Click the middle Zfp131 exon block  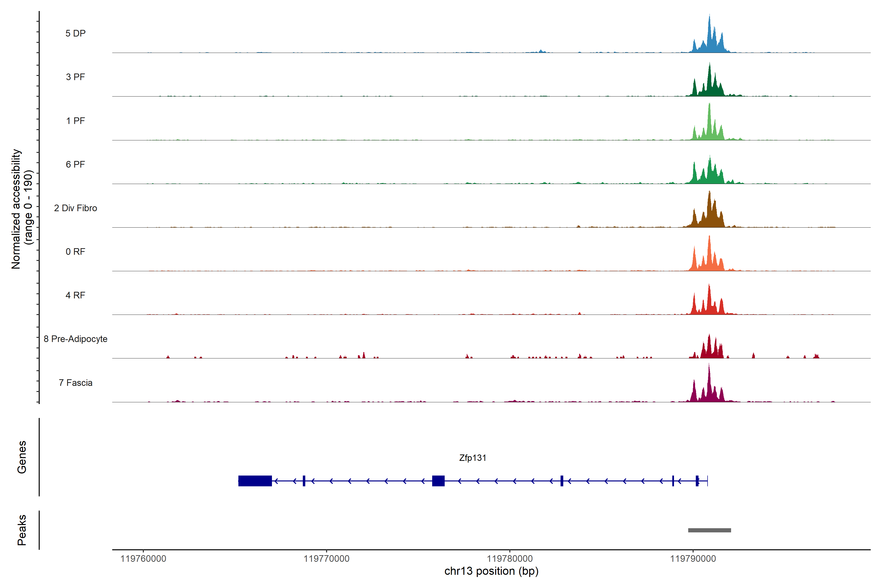pyautogui.click(x=438, y=481)
